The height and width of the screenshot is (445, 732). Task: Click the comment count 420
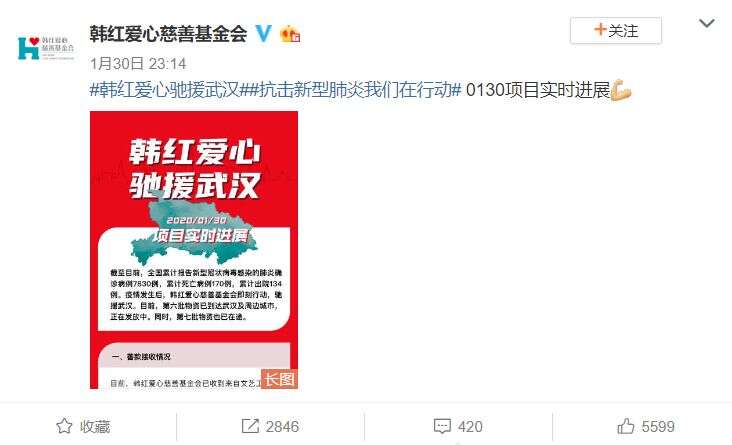pos(470,426)
